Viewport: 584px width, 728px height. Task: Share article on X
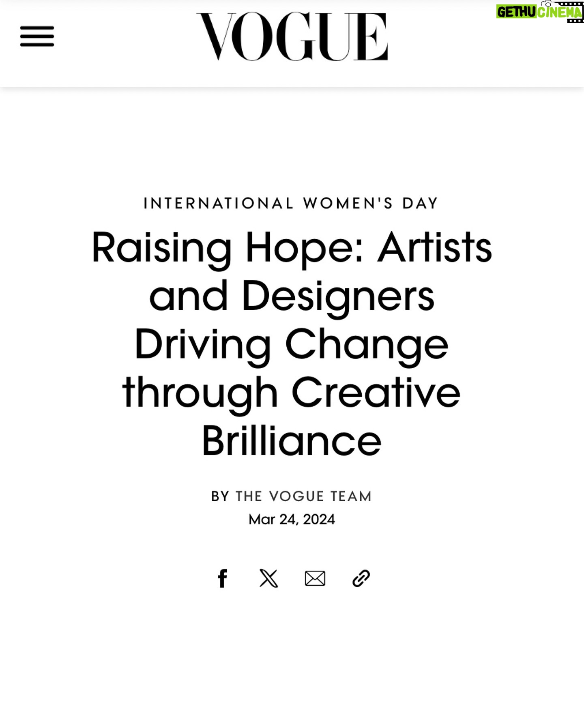coord(268,578)
